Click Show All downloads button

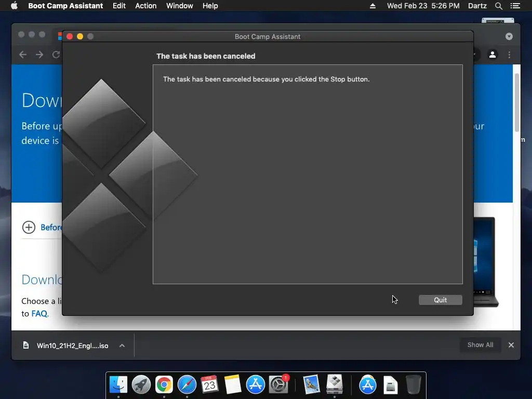480,345
